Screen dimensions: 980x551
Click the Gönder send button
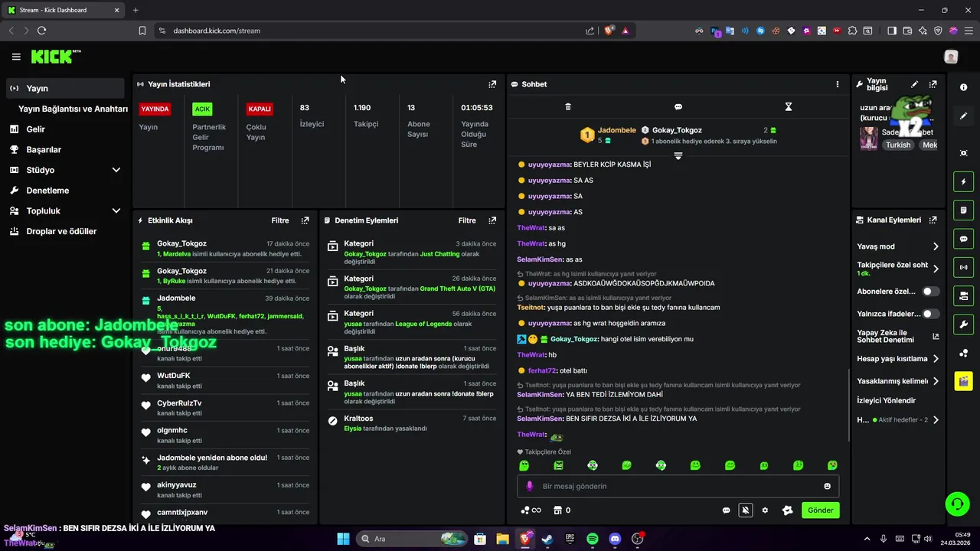(x=821, y=510)
